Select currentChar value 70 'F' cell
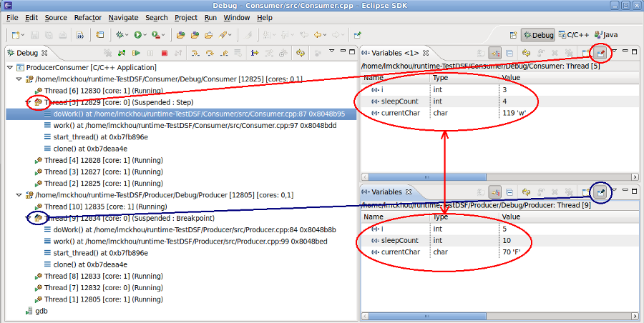644x323 pixels. coord(512,252)
